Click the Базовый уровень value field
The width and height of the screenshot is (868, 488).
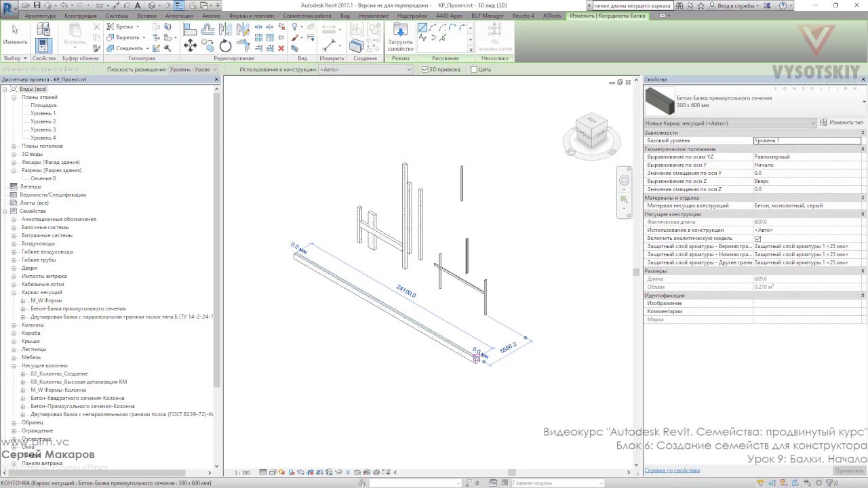tap(807, 140)
